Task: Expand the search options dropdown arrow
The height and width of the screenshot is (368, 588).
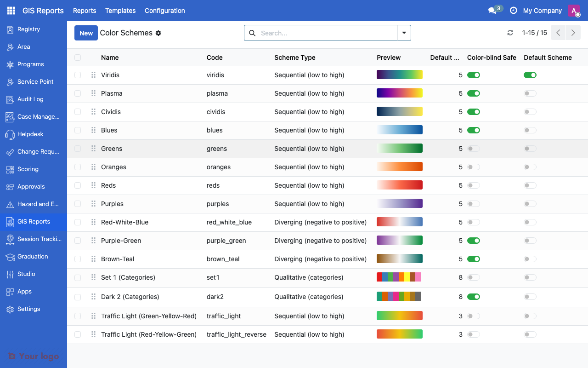Action: [x=404, y=33]
